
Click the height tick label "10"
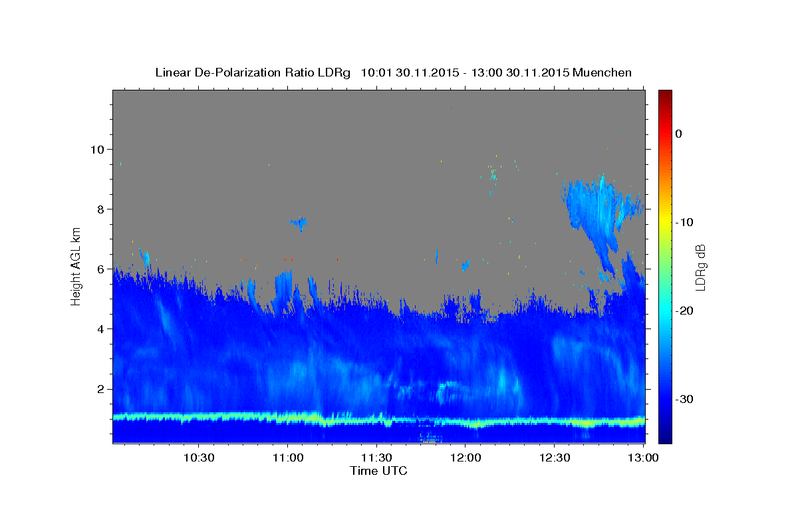(97, 149)
